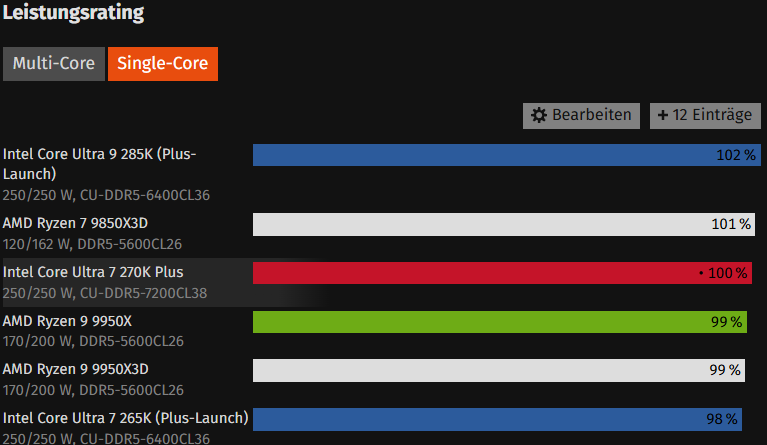
Task: Select the AMD Ryzen 9 9950X3D label
Action: [76, 369]
